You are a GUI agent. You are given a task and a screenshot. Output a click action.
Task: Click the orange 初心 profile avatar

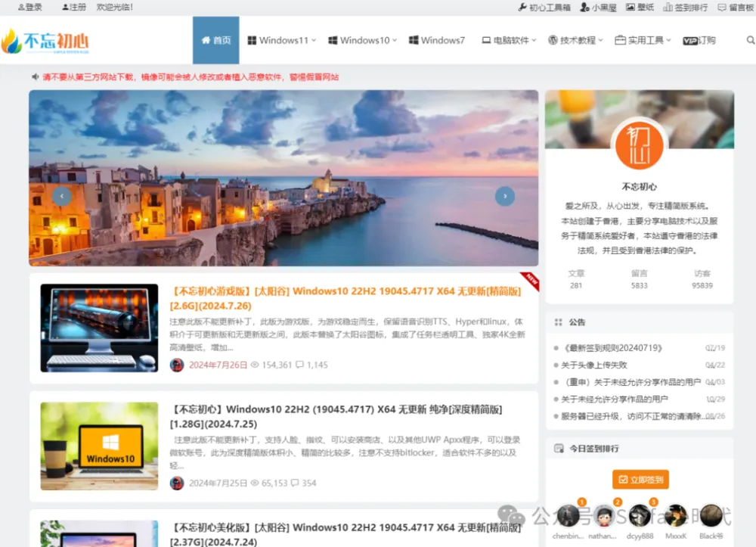pyautogui.click(x=639, y=145)
